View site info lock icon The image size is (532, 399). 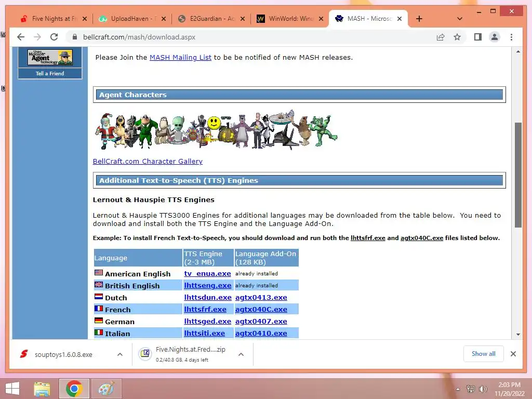[x=75, y=37]
